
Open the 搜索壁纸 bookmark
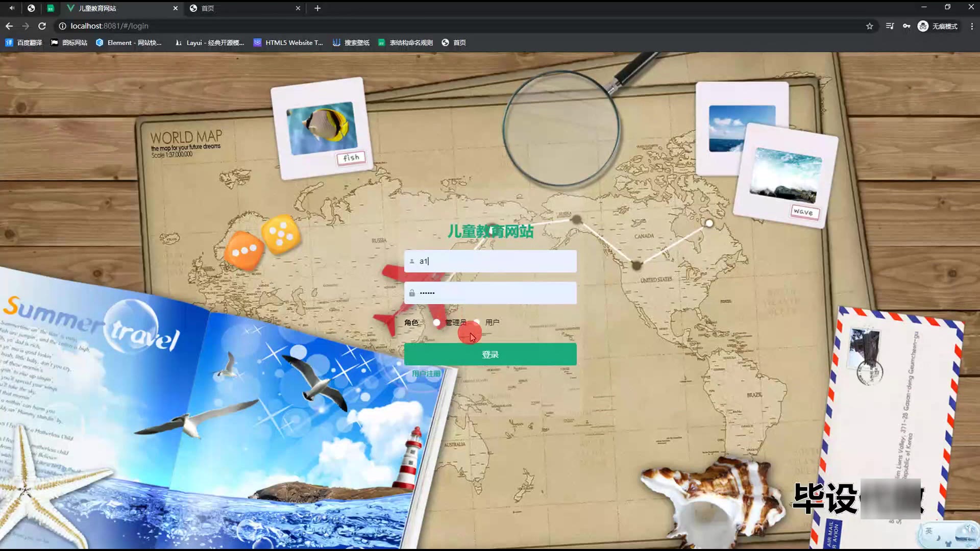point(351,43)
